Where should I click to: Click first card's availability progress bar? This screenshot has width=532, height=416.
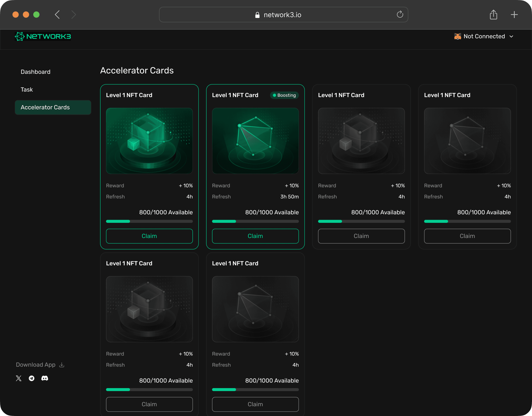pyautogui.click(x=149, y=221)
